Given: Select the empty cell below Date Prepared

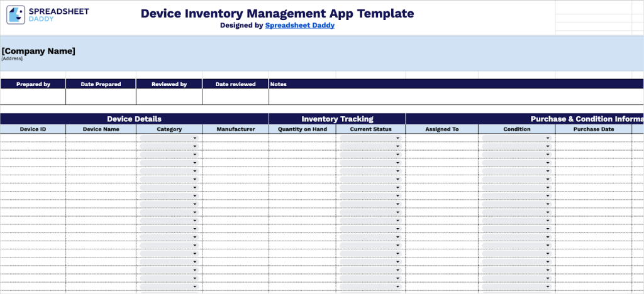Looking at the screenshot, I should point(101,97).
